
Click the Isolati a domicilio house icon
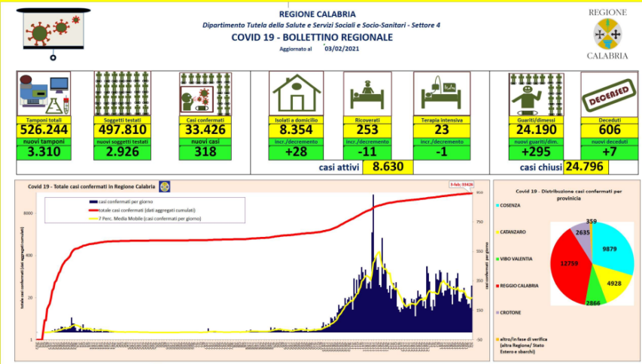[x=296, y=94]
